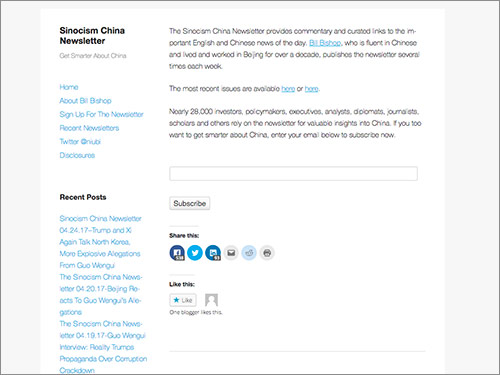This screenshot has width=500, height=375.
Task: Open the 04.24.17 Trump and Xi post
Action: click(100, 242)
